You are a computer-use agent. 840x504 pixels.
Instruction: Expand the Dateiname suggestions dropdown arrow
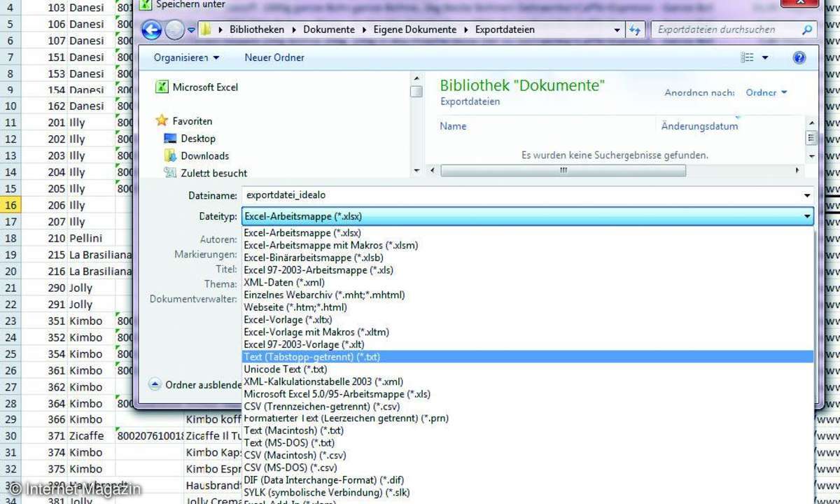[807, 196]
